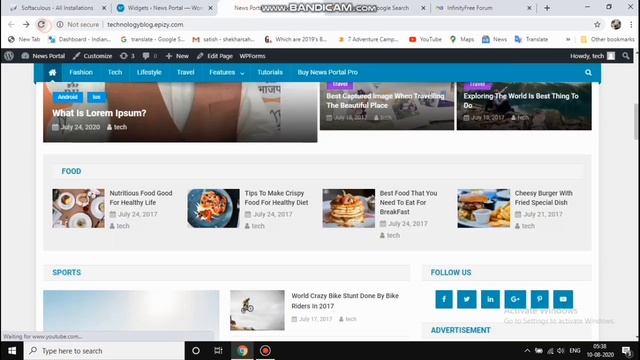Open Travel menu item
Screen dimensions: 640x360
click(x=186, y=72)
